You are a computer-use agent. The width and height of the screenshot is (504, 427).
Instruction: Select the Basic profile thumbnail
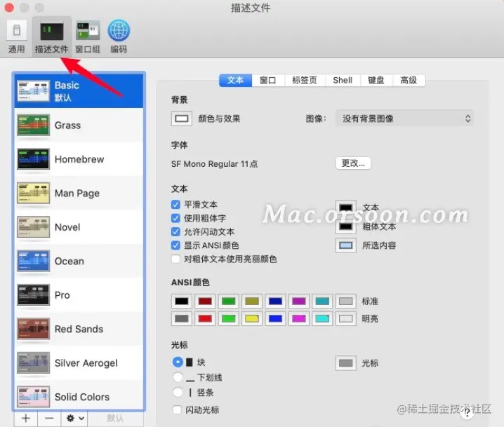pos(34,91)
